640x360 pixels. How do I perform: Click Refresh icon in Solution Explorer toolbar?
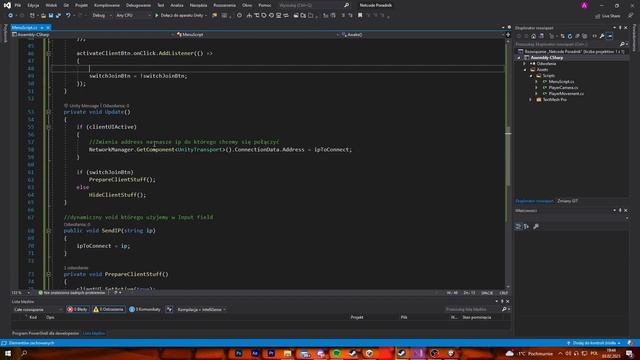coord(570,36)
